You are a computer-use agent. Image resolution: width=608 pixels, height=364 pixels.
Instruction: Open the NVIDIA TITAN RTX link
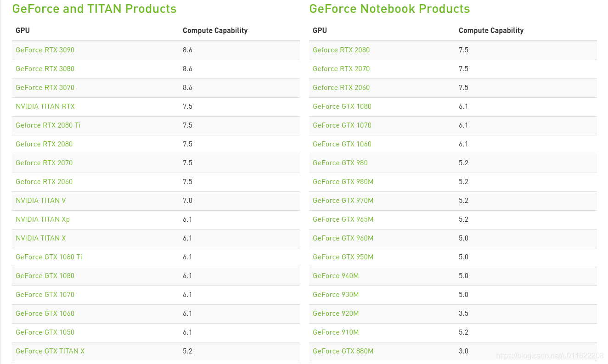45,106
